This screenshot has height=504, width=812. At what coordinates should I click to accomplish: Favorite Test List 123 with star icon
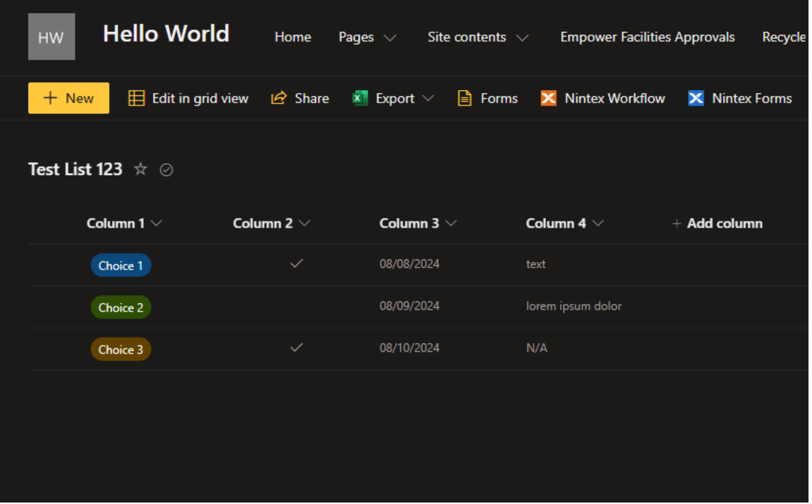click(x=140, y=169)
